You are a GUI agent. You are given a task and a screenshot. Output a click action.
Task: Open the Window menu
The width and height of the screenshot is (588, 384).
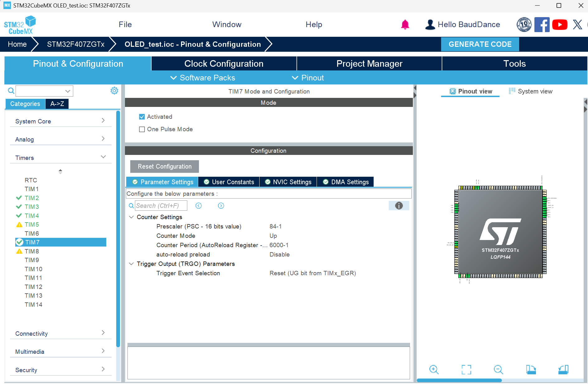pos(227,24)
